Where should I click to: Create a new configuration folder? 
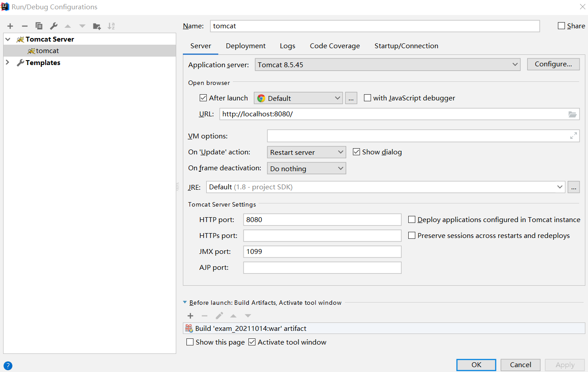(97, 26)
